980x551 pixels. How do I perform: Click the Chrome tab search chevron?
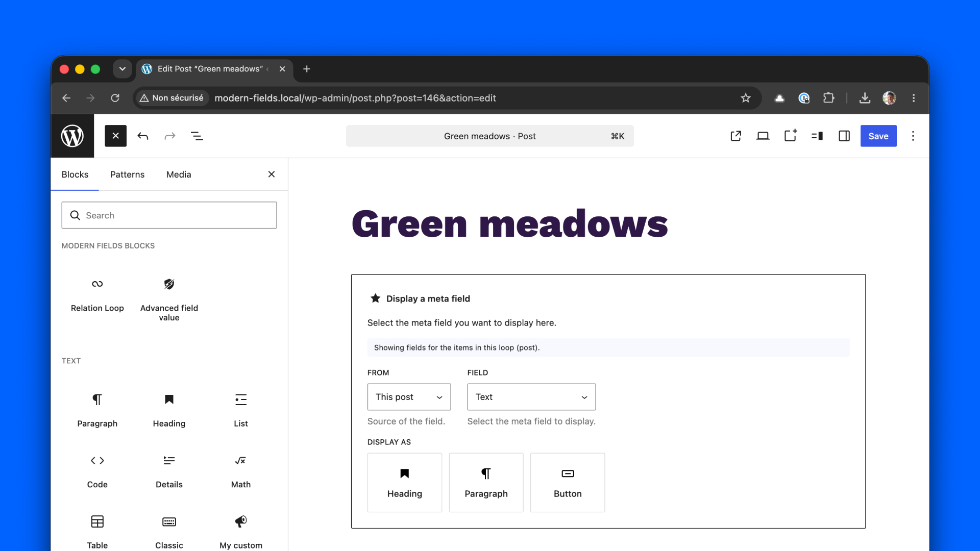[122, 69]
